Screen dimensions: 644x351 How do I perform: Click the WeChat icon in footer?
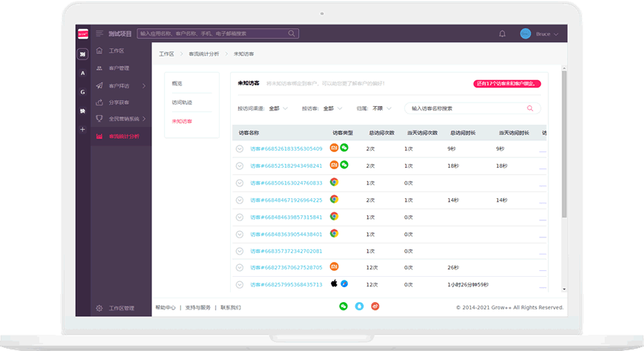tap(344, 306)
